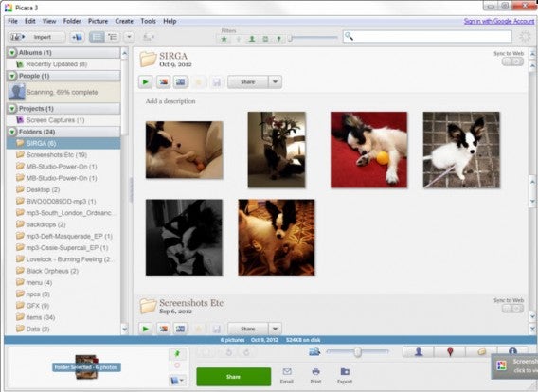Open the Tools menu

tap(148, 21)
